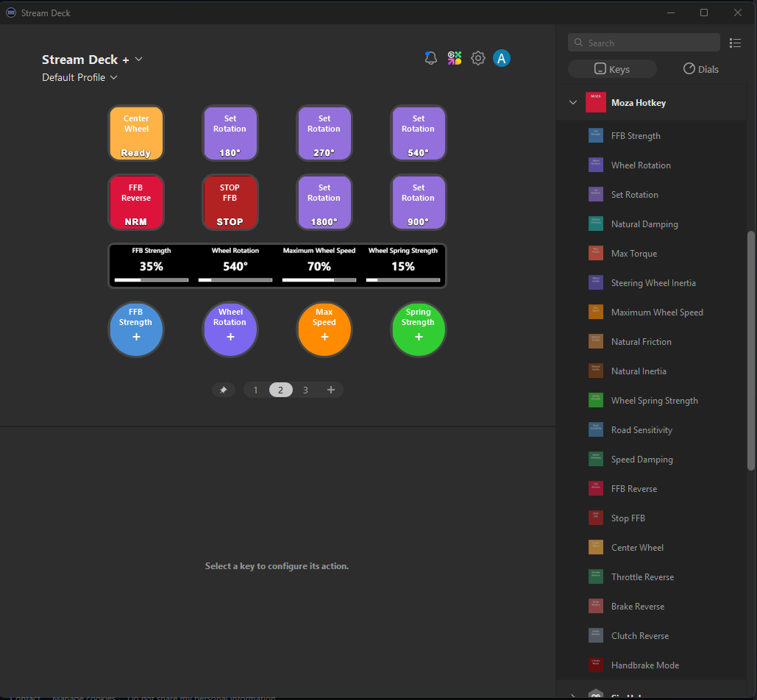Select Speed Damping action

pos(652,460)
